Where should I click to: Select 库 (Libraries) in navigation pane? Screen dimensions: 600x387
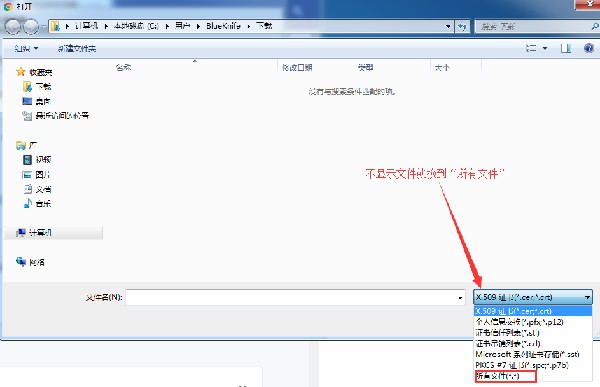(x=33, y=145)
